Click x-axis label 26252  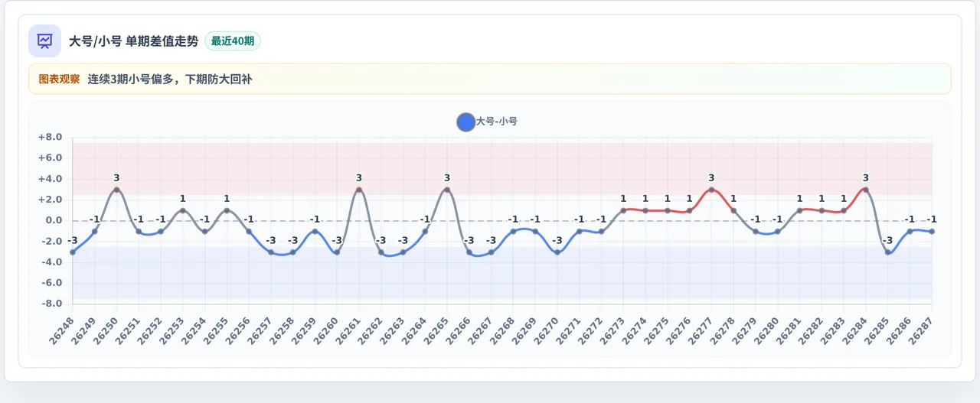tap(151, 330)
